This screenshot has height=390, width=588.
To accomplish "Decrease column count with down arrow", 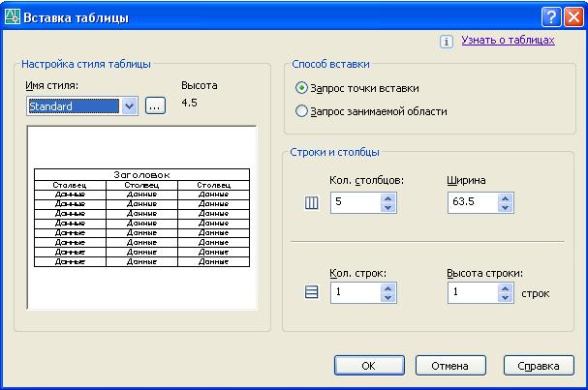I will click(x=388, y=208).
